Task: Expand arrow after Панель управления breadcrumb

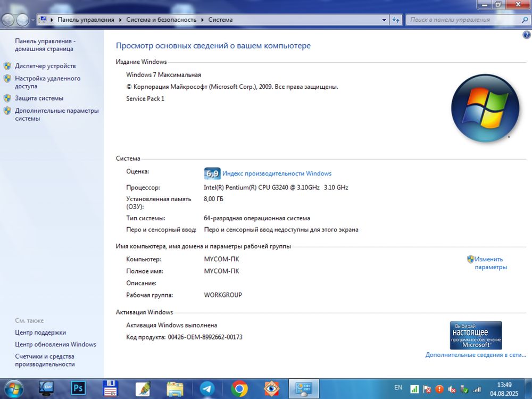Action: click(120, 20)
